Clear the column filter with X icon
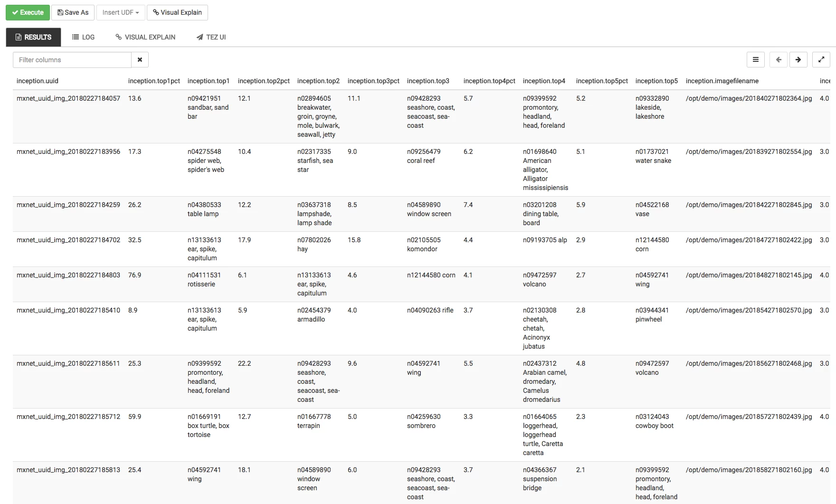836x504 pixels. click(140, 60)
